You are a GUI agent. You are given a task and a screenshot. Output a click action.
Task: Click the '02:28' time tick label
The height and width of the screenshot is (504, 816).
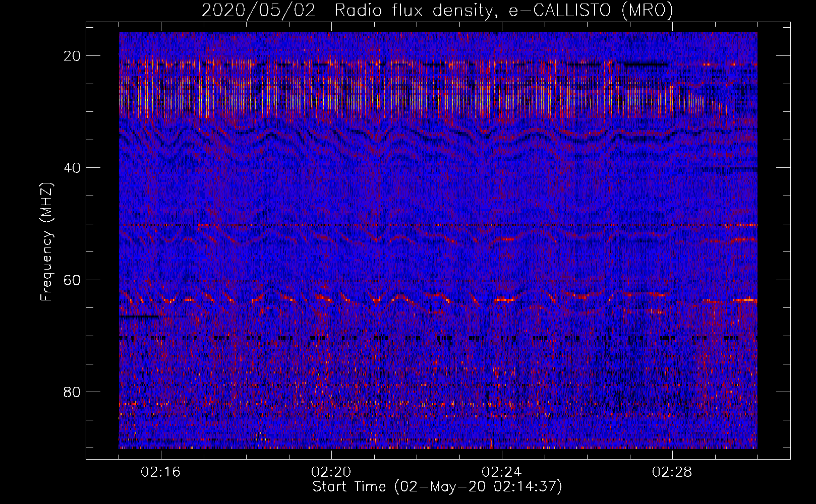[x=672, y=472]
